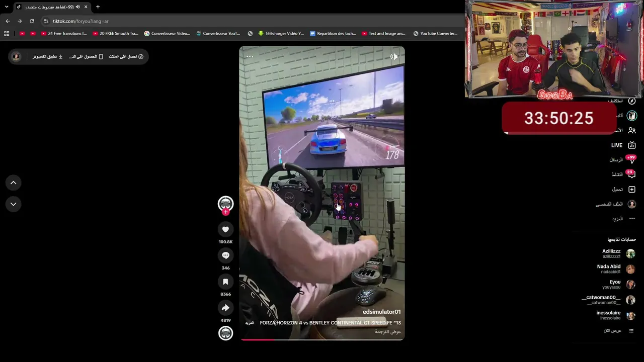This screenshot has width=644, height=362.
Task: Open the first YouTube icon bookmark
Action: click(22, 34)
